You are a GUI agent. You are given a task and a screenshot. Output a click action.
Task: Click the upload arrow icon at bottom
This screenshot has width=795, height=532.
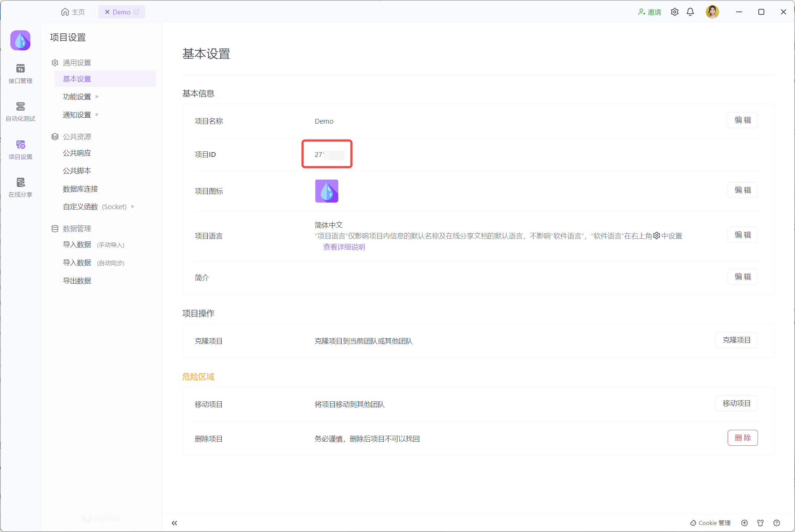[745, 523]
